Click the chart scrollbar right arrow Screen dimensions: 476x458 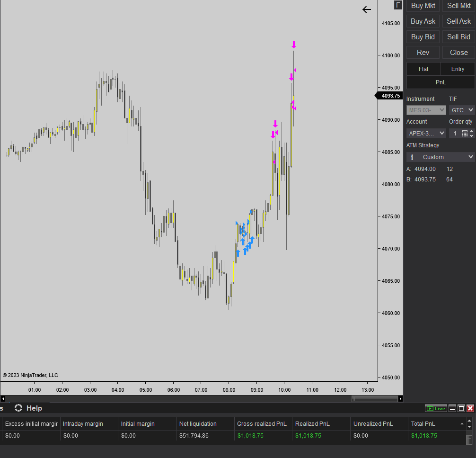(400, 399)
